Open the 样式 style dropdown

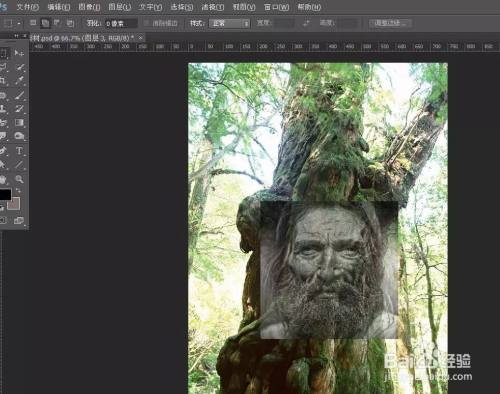229,23
